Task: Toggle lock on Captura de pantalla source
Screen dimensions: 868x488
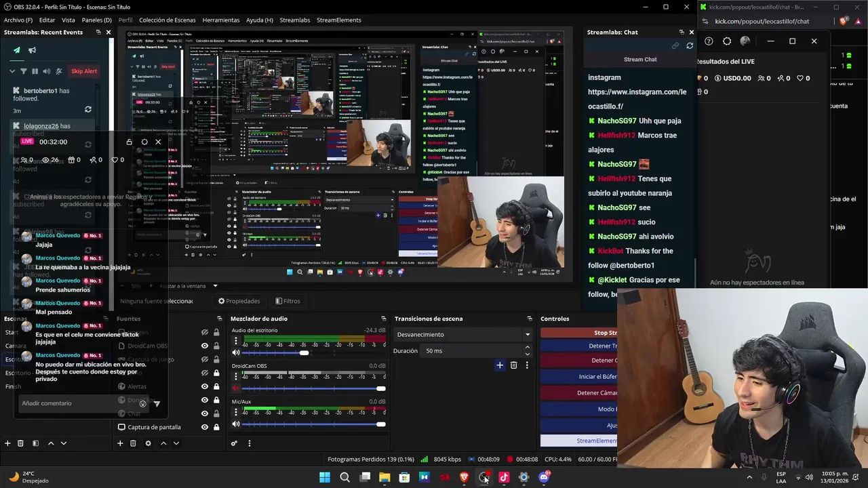Action: click(216, 427)
